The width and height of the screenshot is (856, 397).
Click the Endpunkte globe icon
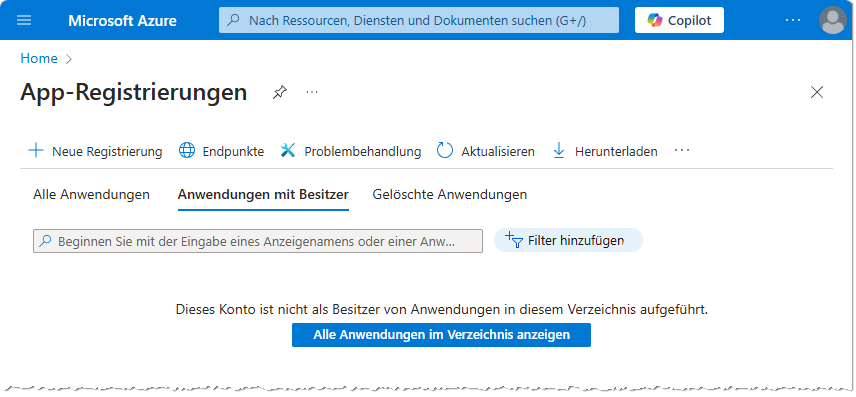(x=187, y=151)
